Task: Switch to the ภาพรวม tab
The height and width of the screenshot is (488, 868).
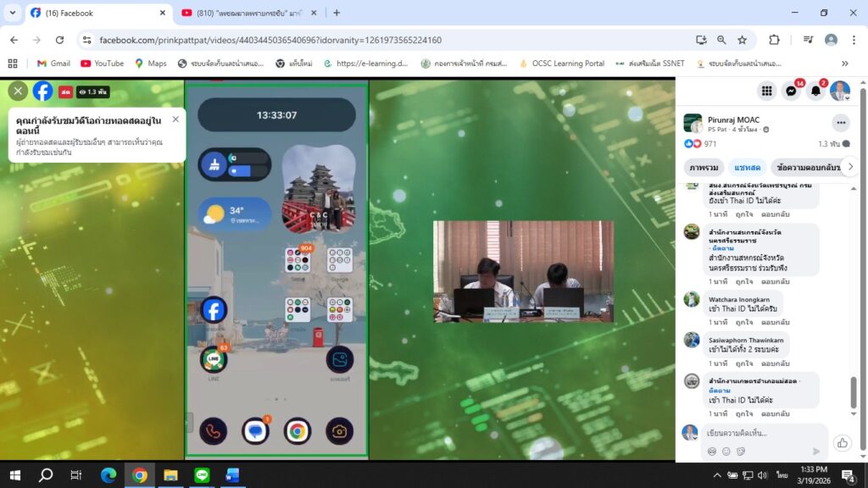Action: click(x=704, y=168)
